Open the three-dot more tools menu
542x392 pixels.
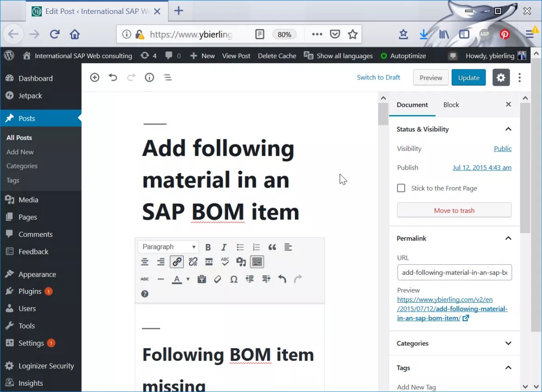[519, 78]
